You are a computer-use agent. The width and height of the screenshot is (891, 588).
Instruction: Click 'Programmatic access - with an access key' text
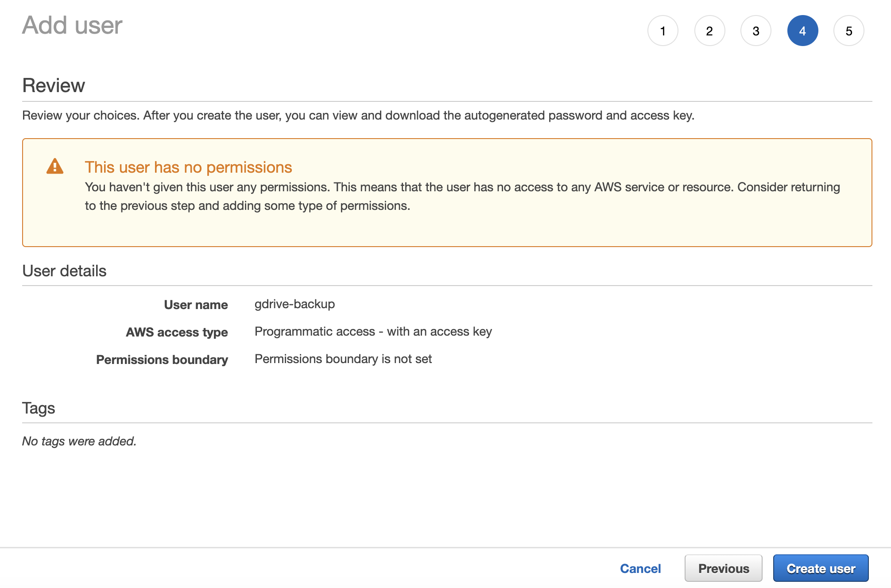(x=373, y=332)
